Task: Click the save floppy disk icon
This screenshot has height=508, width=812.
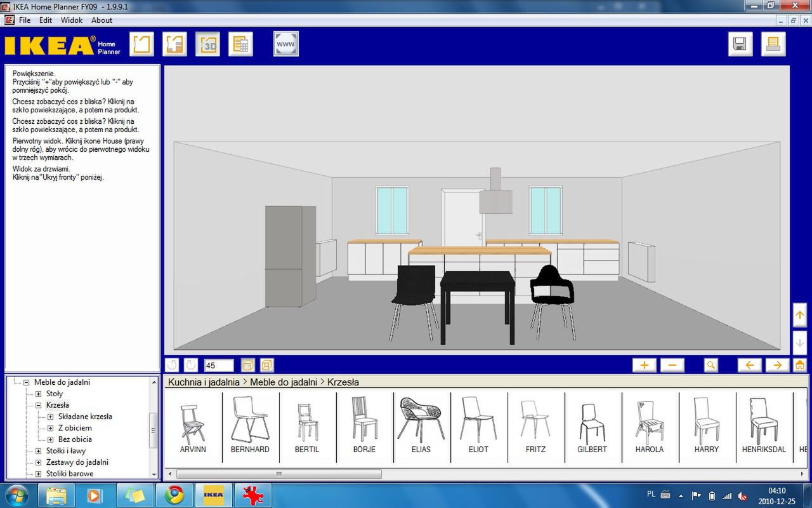Action: 740,44
